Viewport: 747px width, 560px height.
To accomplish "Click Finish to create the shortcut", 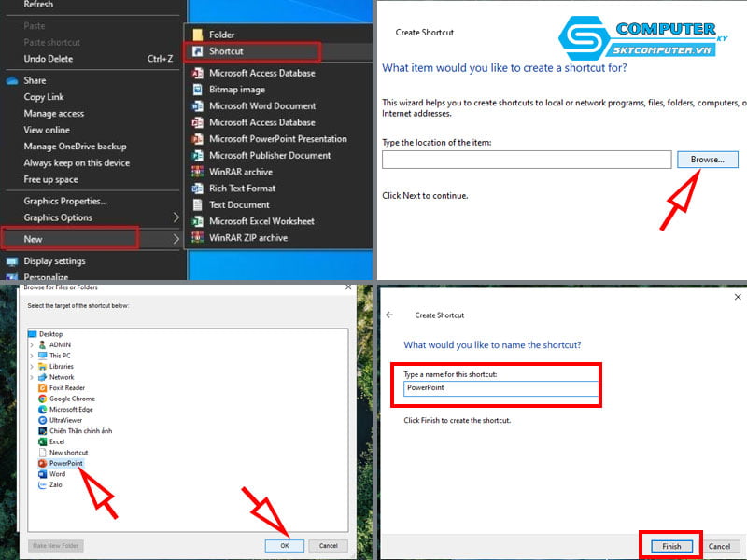I will [670, 547].
